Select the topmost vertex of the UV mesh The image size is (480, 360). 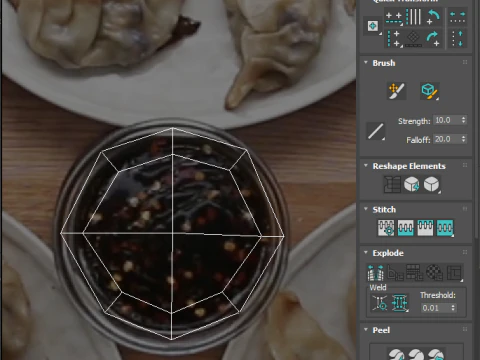[172, 128]
